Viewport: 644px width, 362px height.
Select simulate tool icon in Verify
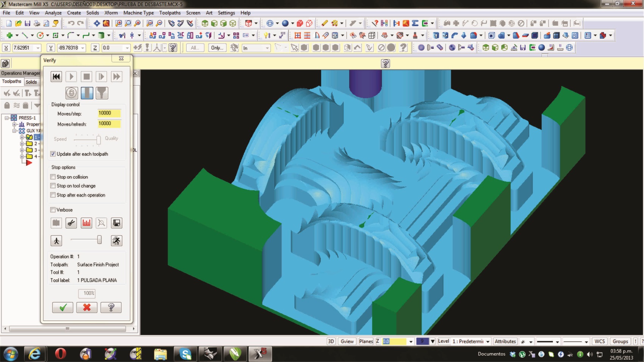[87, 93]
